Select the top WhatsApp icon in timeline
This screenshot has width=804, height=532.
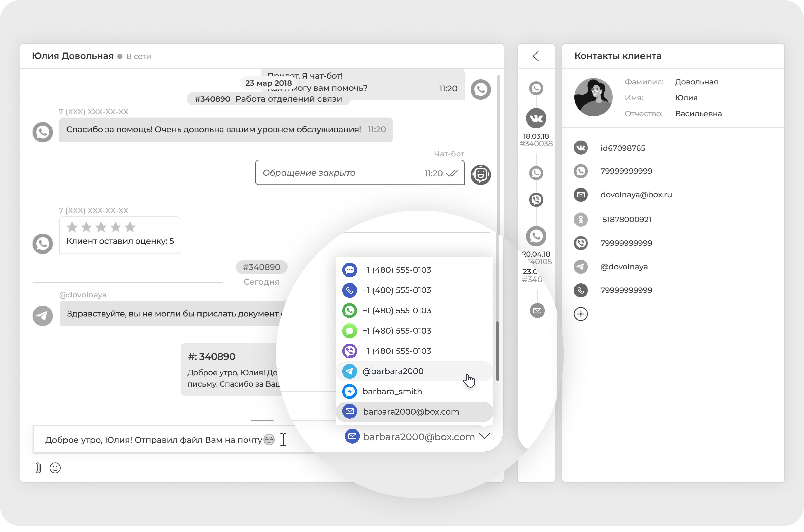pyautogui.click(x=536, y=89)
